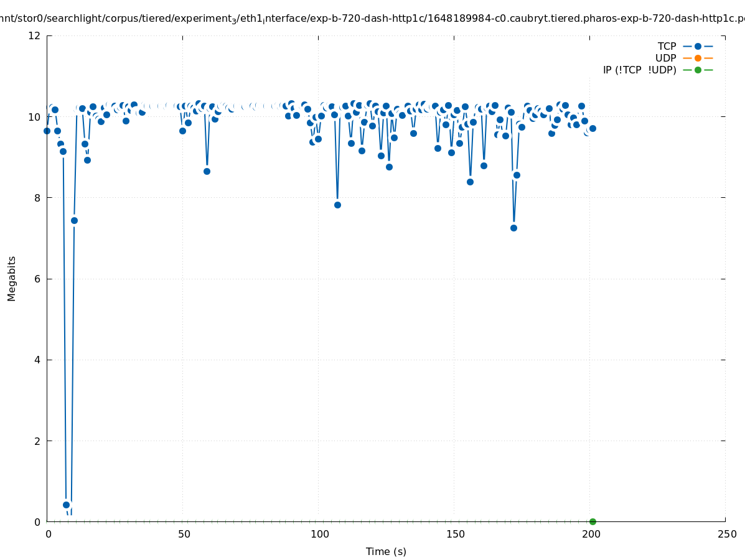Click the lowest TCP data point near 0.4 Megabits
Image resolution: width=745 pixels, height=560 pixels.
pos(66,505)
